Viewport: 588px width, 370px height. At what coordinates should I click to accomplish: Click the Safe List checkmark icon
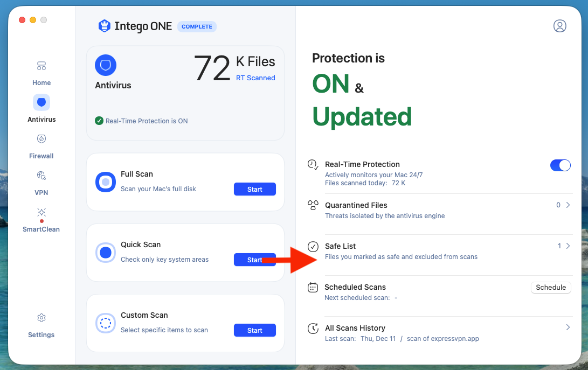313,246
